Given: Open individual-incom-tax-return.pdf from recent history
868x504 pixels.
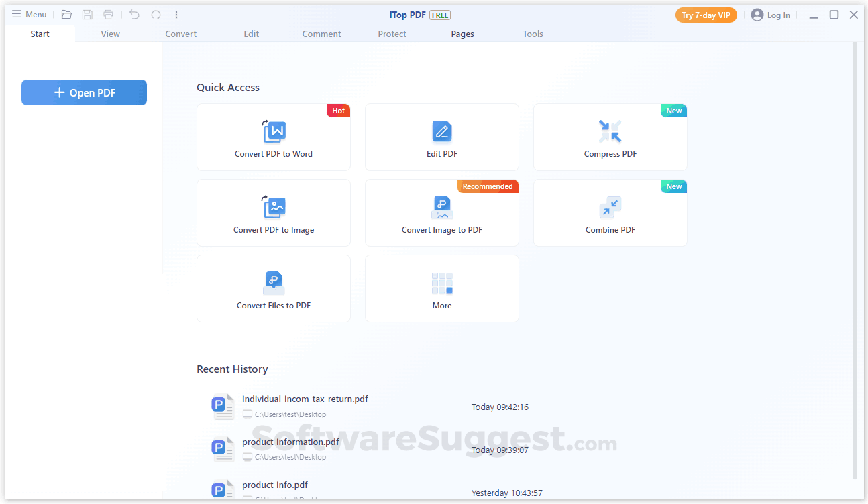Looking at the screenshot, I should (x=305, y=399).
